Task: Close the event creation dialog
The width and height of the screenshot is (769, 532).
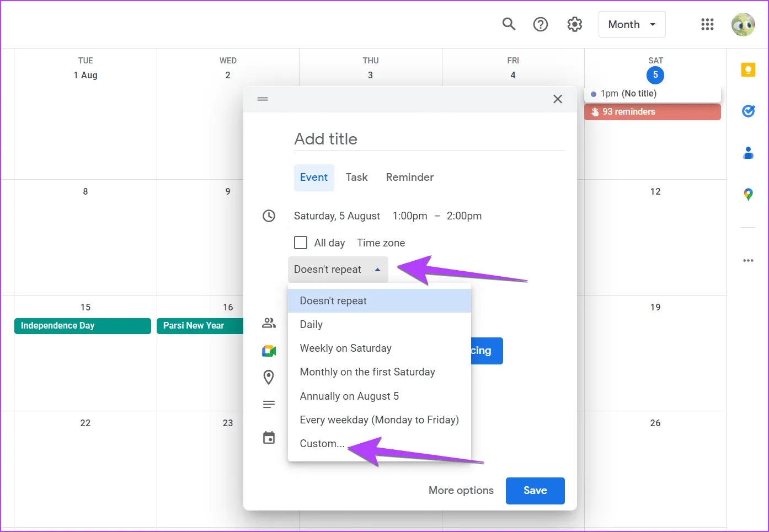Action: coord(558,99)
